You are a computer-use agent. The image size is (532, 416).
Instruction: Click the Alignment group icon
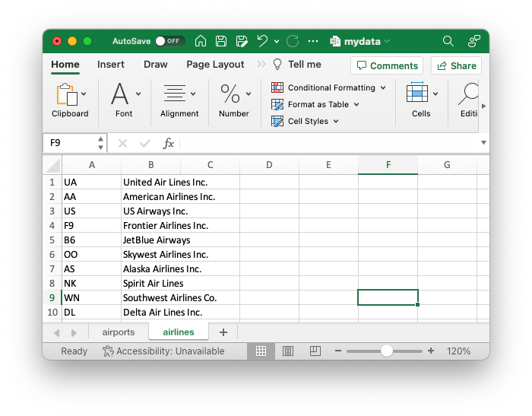pos(174,94)
